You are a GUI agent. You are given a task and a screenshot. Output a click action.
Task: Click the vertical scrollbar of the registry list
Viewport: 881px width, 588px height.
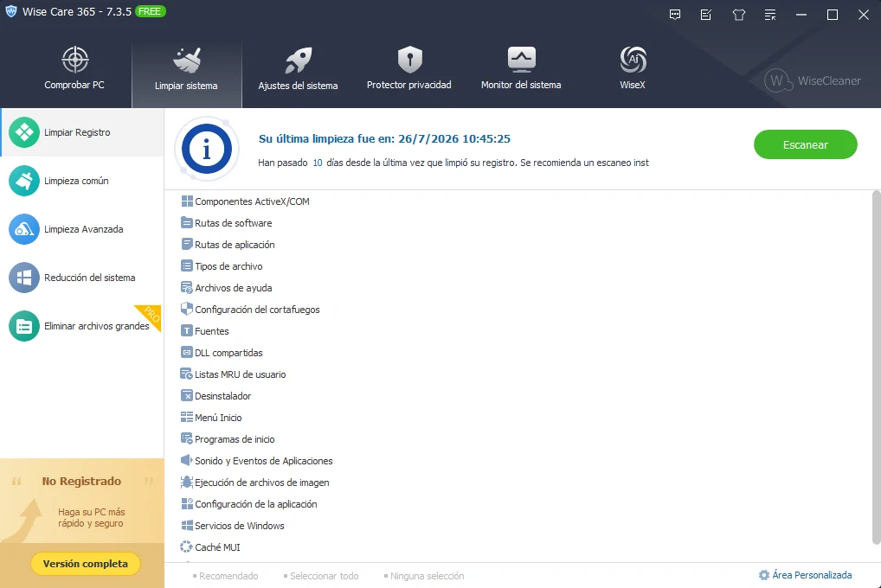click(876, 367)
